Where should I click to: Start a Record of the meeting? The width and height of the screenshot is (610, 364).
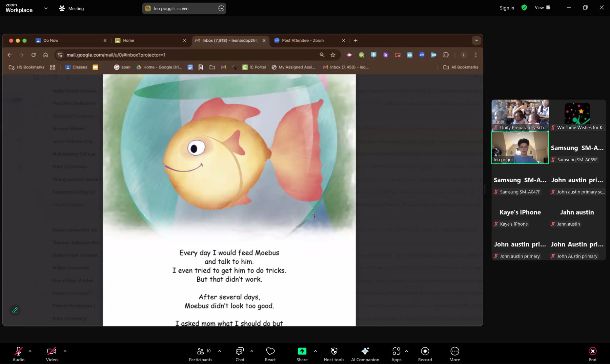point(425,354)
